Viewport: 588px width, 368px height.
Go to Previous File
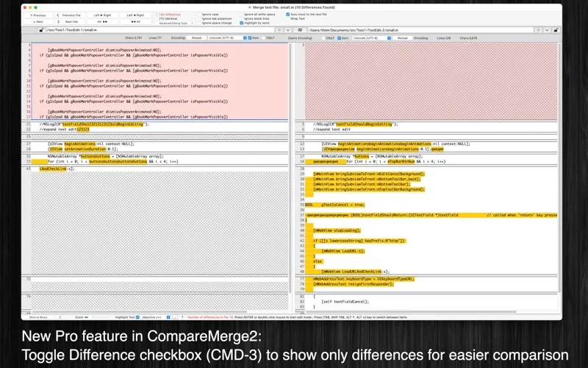(68, 15)
